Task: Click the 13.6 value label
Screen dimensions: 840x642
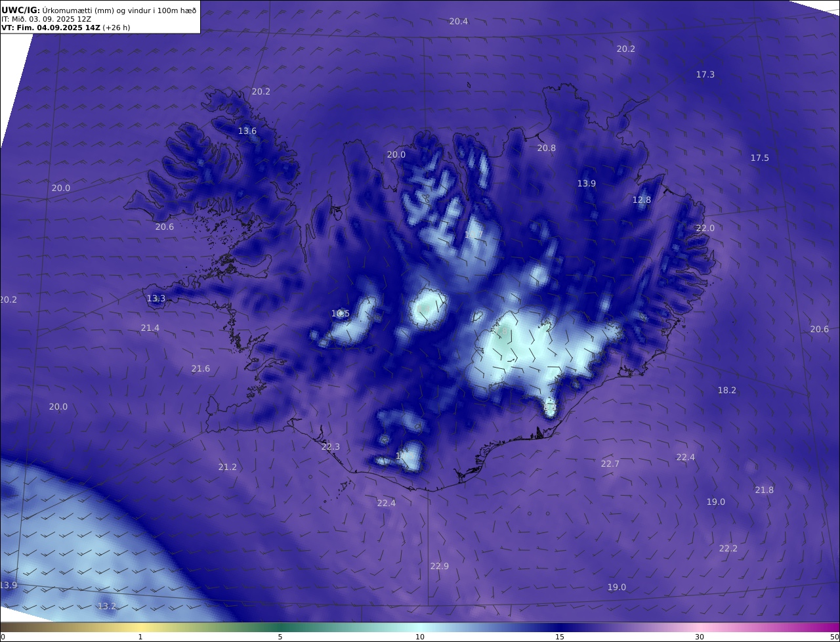Action: pyautogui.click(x=247, y=131)
